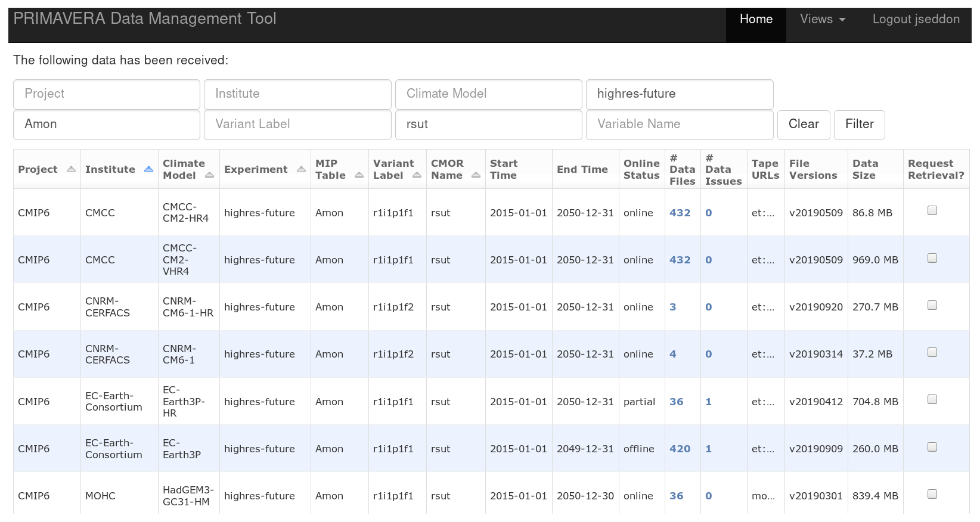Open the Views dropdown menu

tap(823, 19)
